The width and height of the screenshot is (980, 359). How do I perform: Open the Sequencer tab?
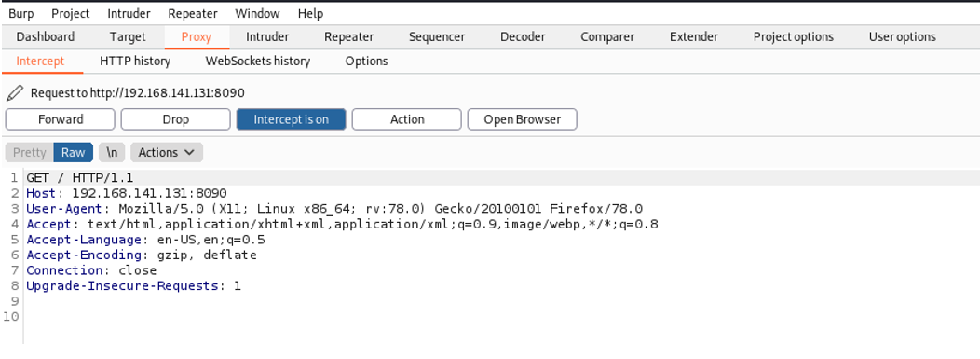437,37
